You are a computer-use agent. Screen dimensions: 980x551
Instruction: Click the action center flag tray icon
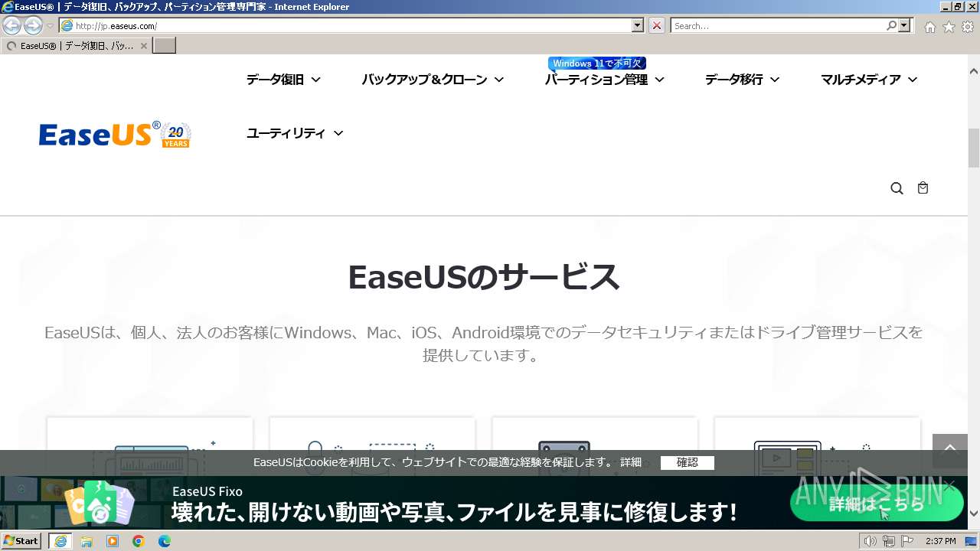point(906,541)
